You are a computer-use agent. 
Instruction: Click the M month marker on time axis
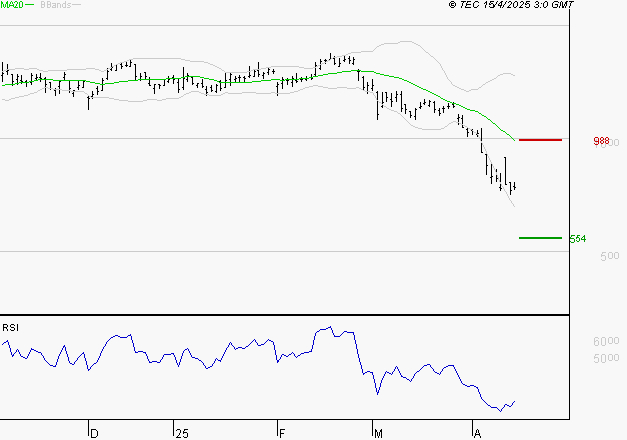tap(378, 434)
